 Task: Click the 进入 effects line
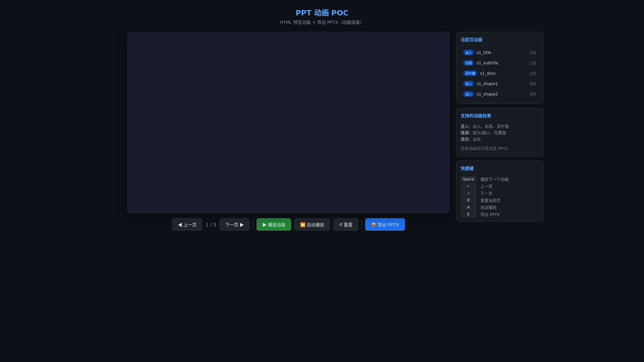click(485, 127)
